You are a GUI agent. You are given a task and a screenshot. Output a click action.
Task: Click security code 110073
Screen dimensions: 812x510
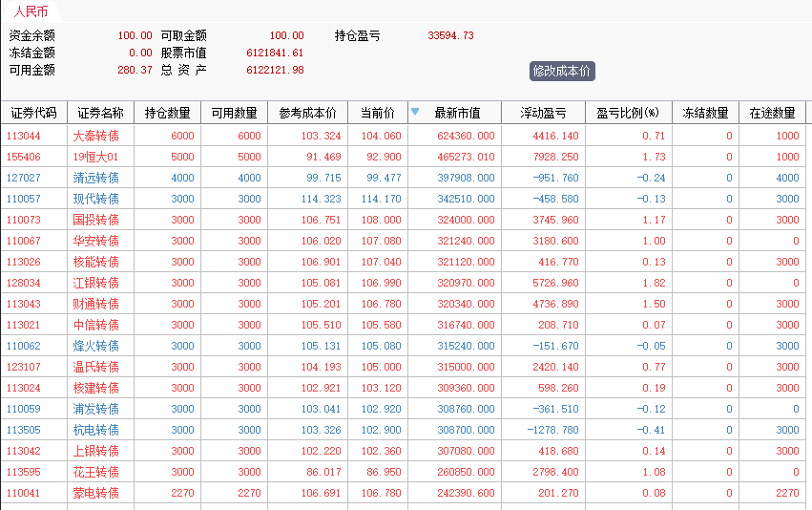(x=24, y=220)
